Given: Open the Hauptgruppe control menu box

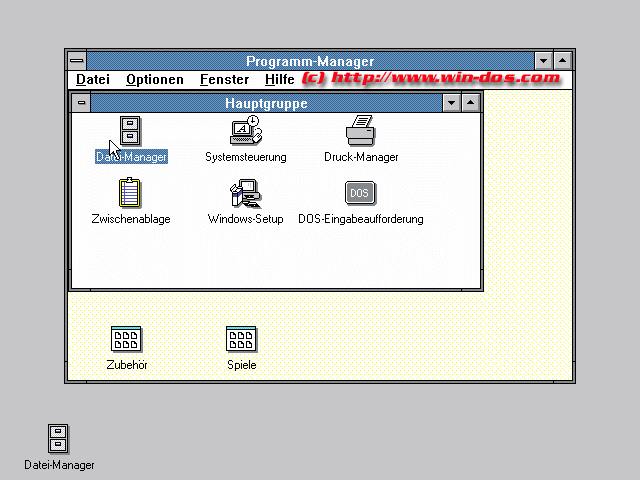Looking at the screenshot, I should point(82,103).
